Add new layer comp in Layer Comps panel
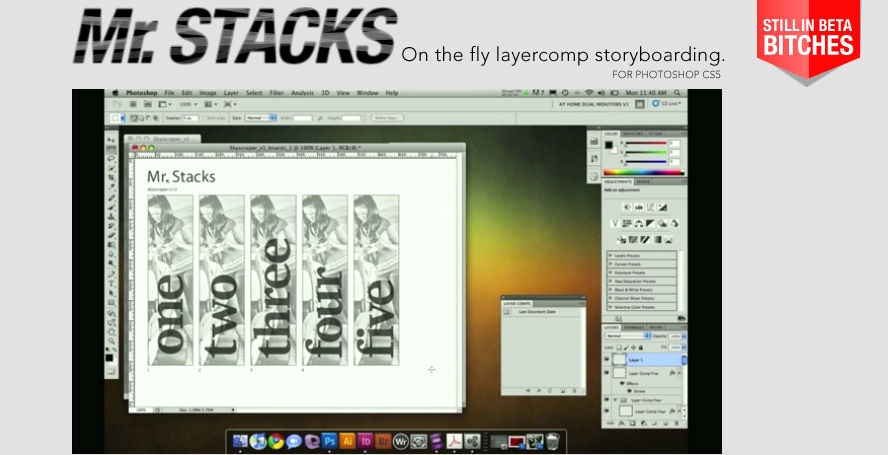This screenshot has height=455, width=888. (x=563, y=390)
